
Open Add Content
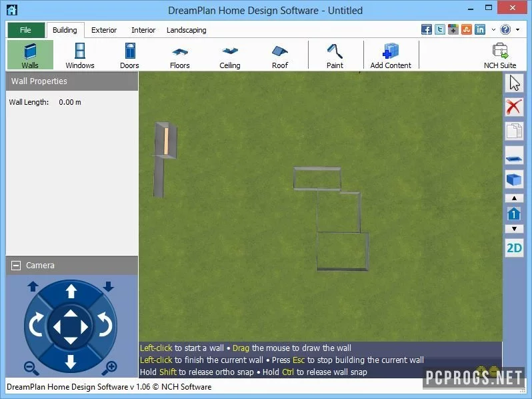tap(391, 55)
